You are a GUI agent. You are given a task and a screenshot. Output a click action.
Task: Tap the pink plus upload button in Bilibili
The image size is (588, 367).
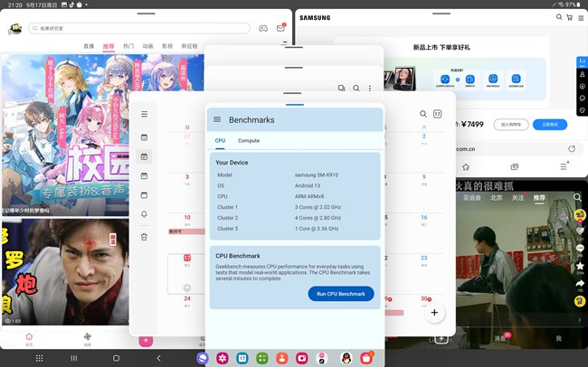click(146, 341)
